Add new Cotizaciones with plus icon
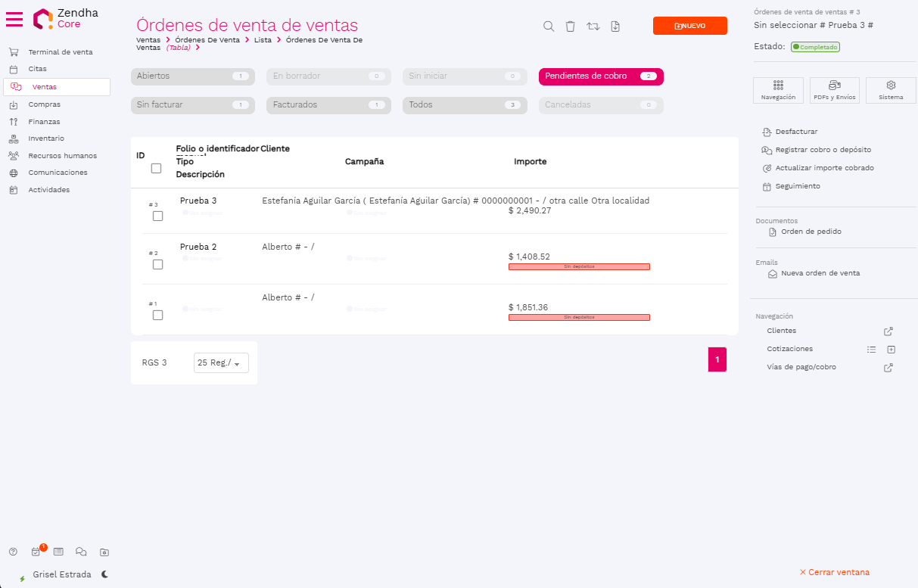 tap(891, 350)
